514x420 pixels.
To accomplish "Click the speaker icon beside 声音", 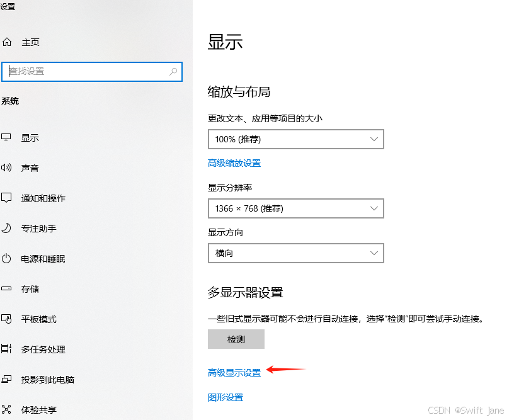I will [6, 167].
